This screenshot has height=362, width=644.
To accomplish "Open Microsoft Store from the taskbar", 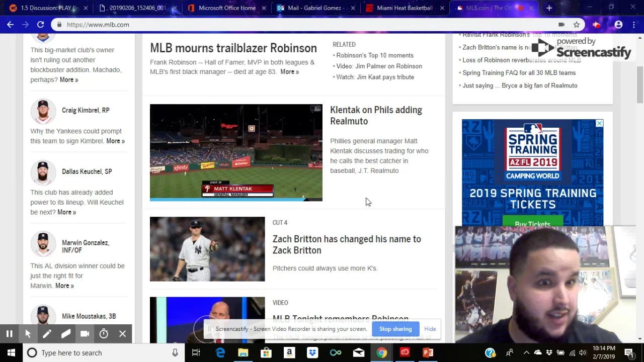I will point(266,353).
